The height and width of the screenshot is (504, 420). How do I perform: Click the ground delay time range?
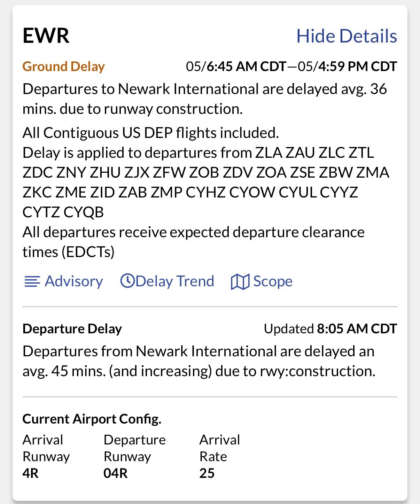(x=291, y=67)
